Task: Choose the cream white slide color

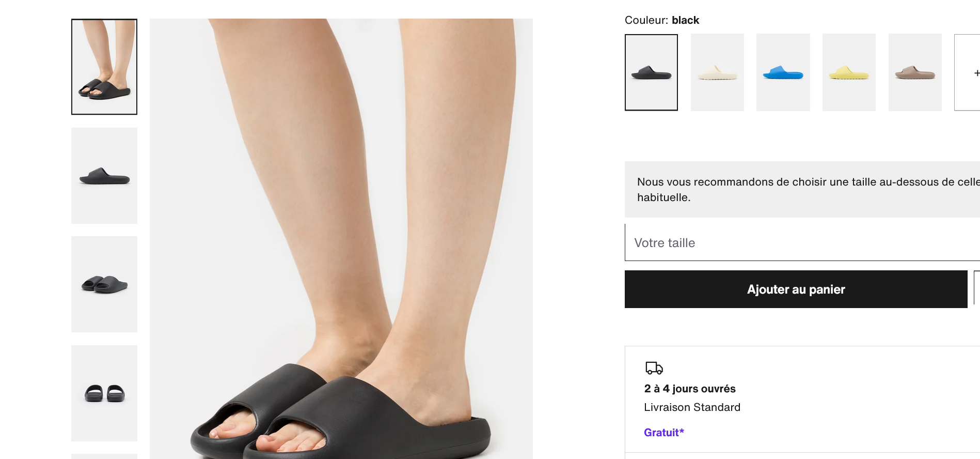Action: click(x=717, y=72)
